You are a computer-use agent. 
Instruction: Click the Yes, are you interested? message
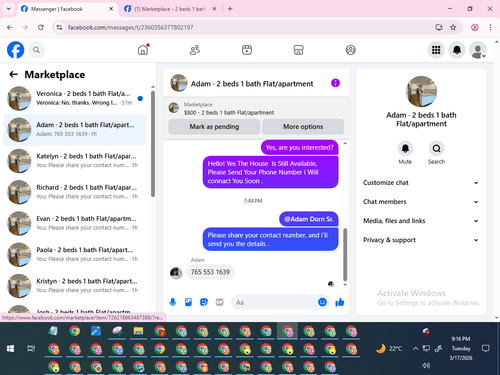coord(299,147)
